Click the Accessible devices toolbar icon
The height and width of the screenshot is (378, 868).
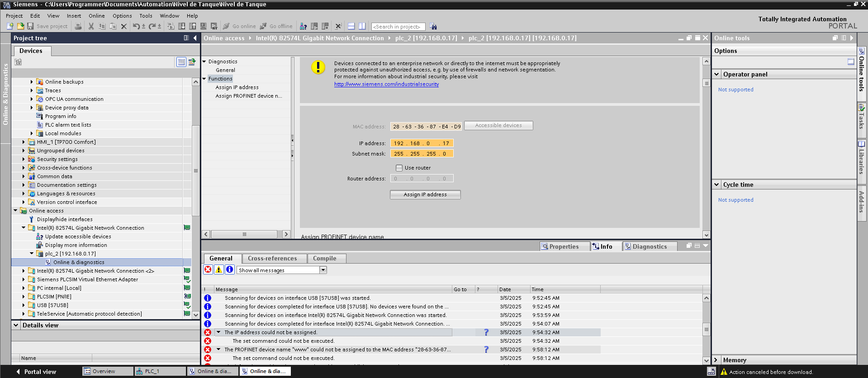pos(303,26)
